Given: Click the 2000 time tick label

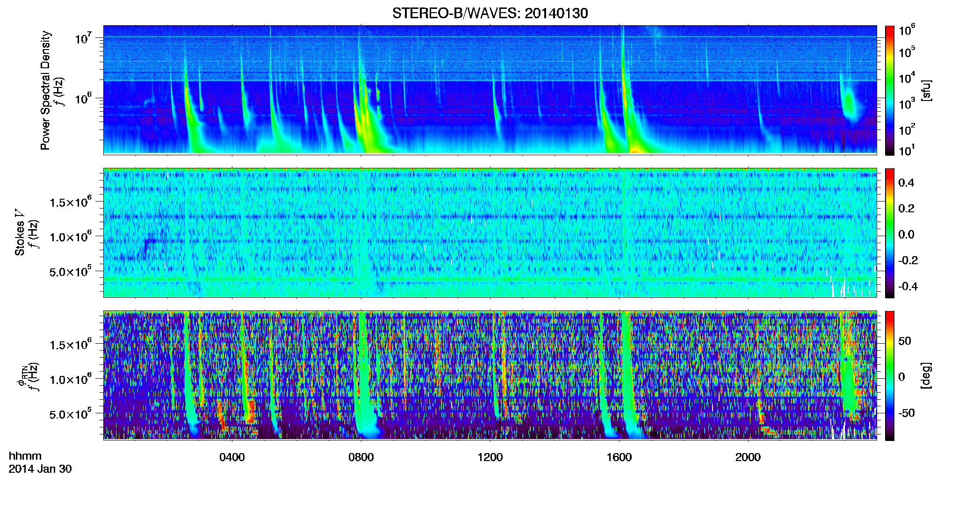Looking at the screenshot, I should point(748,457).
